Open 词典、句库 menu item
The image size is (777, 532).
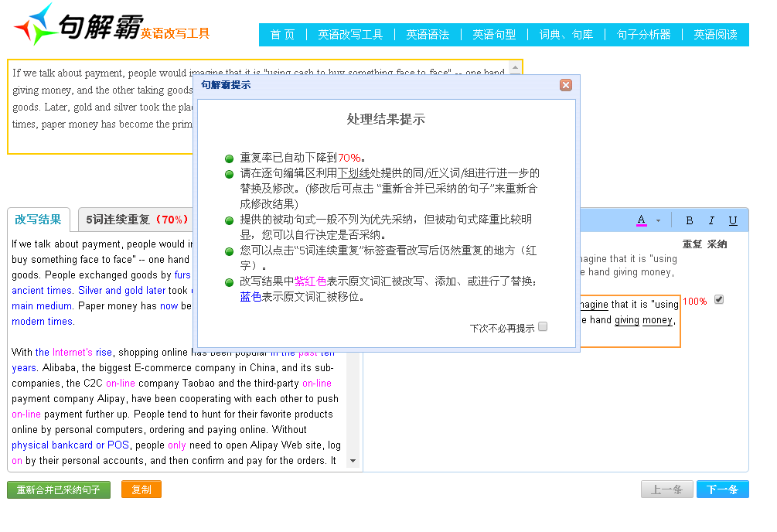567,35
